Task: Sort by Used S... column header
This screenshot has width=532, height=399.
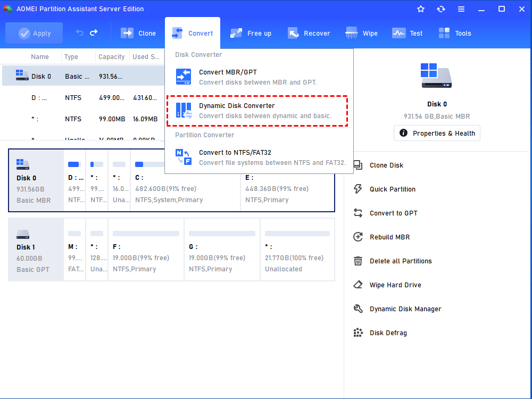Action: (x=146, y=57)
